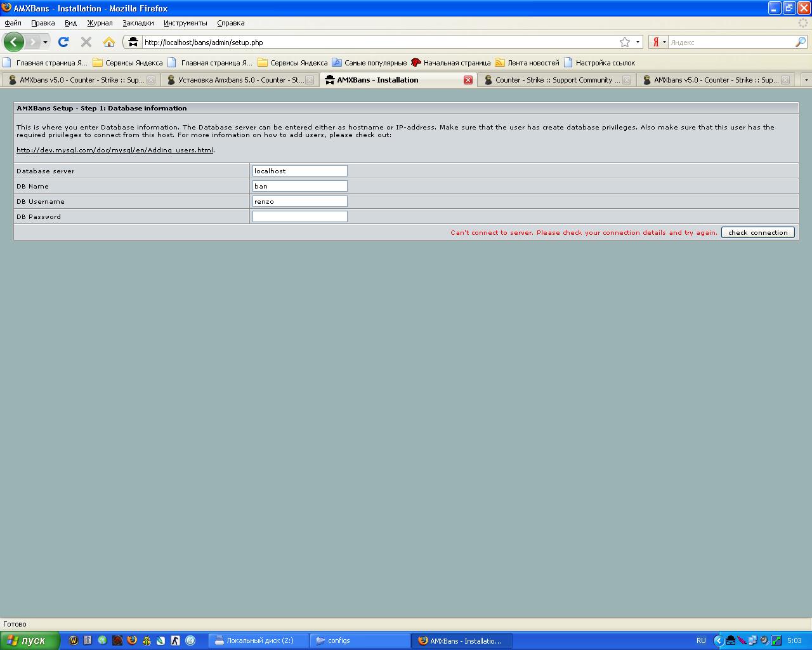The width and height of the screenshot is (812, 650).
Task: Open the first Сервисы Яндекса bookmark folder
Action: [128, 63]
